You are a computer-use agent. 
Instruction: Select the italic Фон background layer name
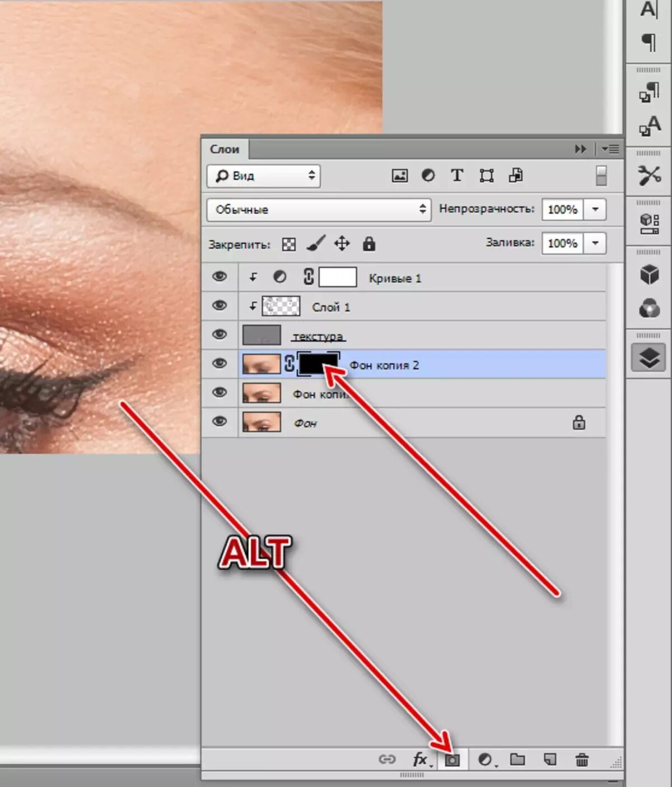305,423
